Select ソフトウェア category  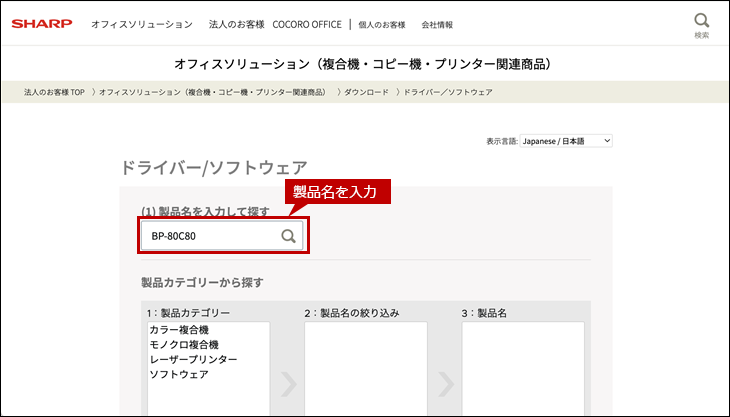click(x=179, y=375)
